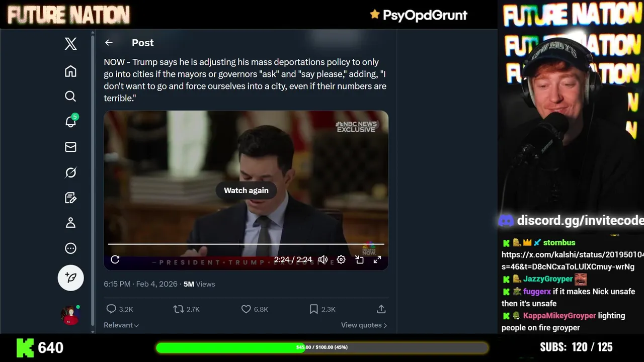Open the View quotes link
Image resolution: width=644 pixels, height=362 pixels.
pos(364,325)
